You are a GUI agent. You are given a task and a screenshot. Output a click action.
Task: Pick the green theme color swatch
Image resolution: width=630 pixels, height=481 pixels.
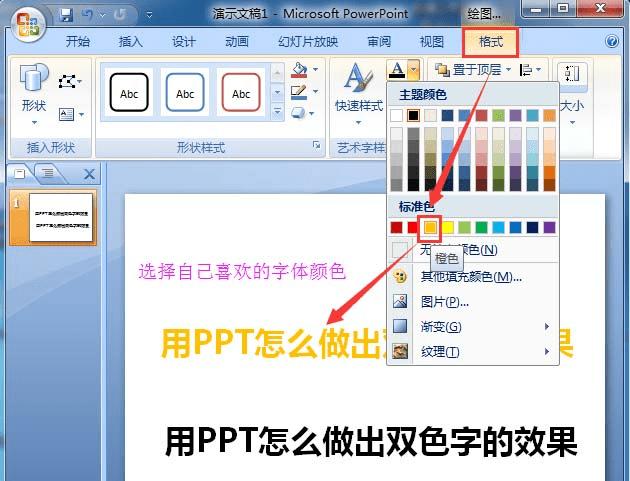tap(498, 116)
